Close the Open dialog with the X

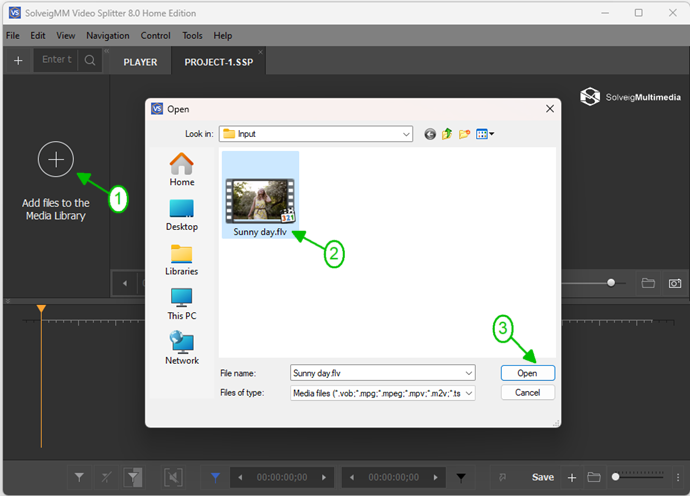550,109
